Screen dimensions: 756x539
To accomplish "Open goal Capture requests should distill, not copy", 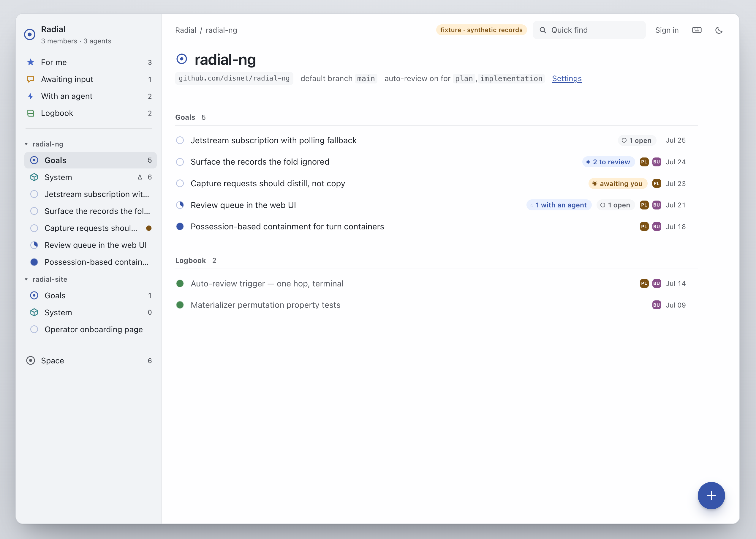I will pos(268,184).
